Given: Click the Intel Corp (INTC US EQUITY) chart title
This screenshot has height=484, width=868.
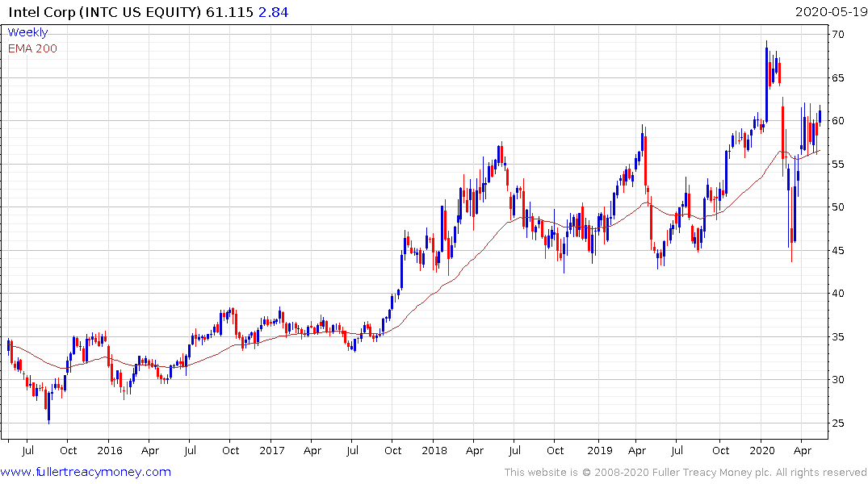Looking at the screenshot, I should [105, 12].
